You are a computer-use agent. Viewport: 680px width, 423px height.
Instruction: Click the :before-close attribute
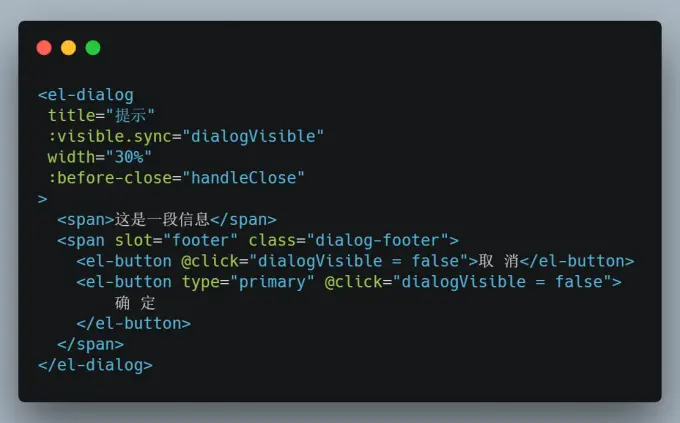110,178
